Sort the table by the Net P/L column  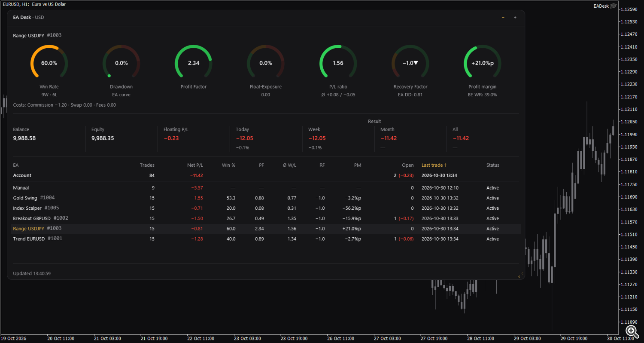click(x=195, y=165)
